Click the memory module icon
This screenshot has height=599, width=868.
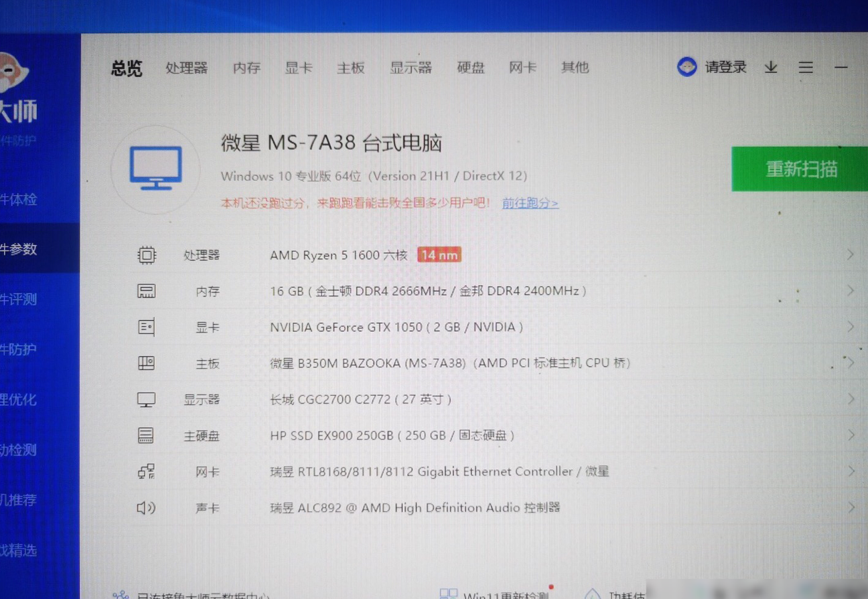pyautogui.click(x=146, y=291)
